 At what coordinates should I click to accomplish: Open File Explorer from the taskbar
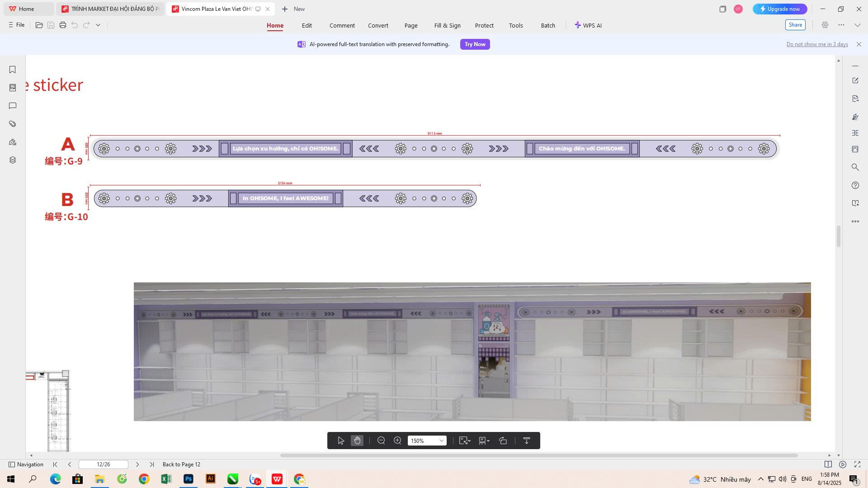tap(99, 479)
